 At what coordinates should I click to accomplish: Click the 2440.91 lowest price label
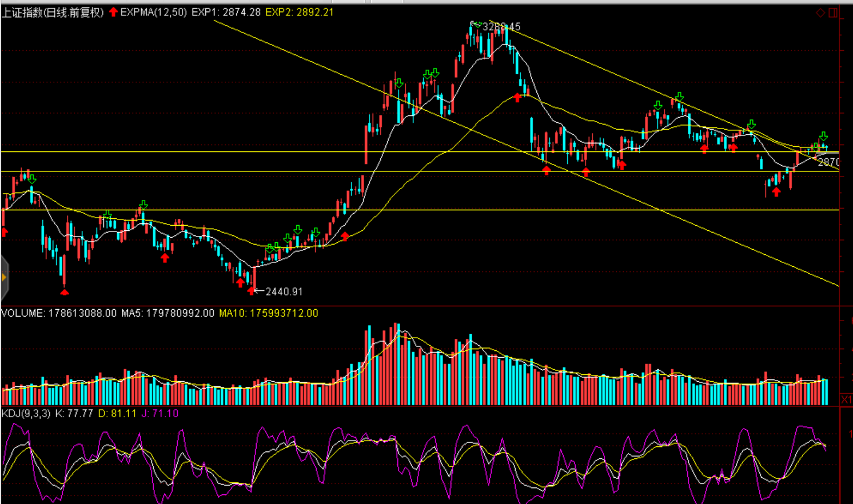[x=284, y=291]
